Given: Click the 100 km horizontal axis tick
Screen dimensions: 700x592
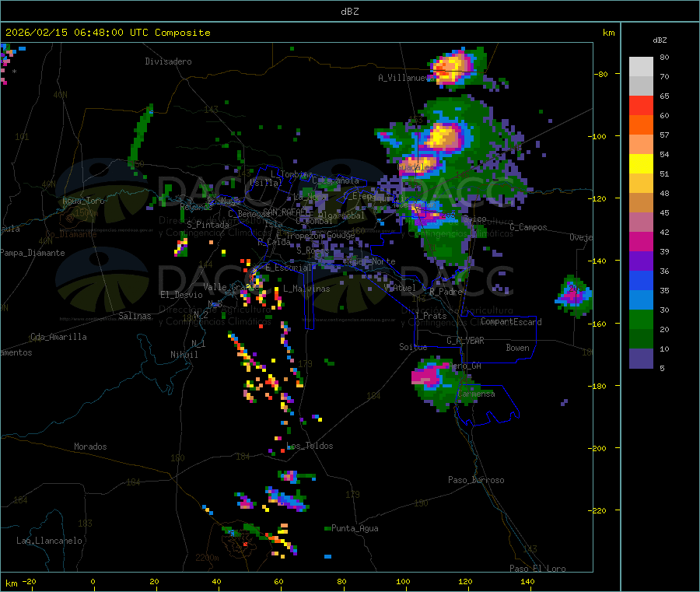Looking at the screenshot, I should [403, 581].
